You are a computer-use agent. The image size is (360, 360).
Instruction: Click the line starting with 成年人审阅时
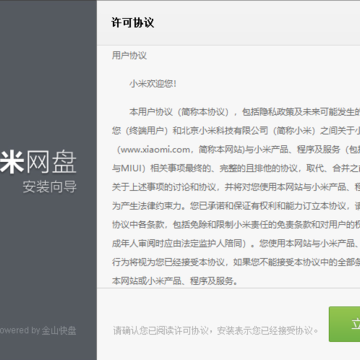pos(236,244)
